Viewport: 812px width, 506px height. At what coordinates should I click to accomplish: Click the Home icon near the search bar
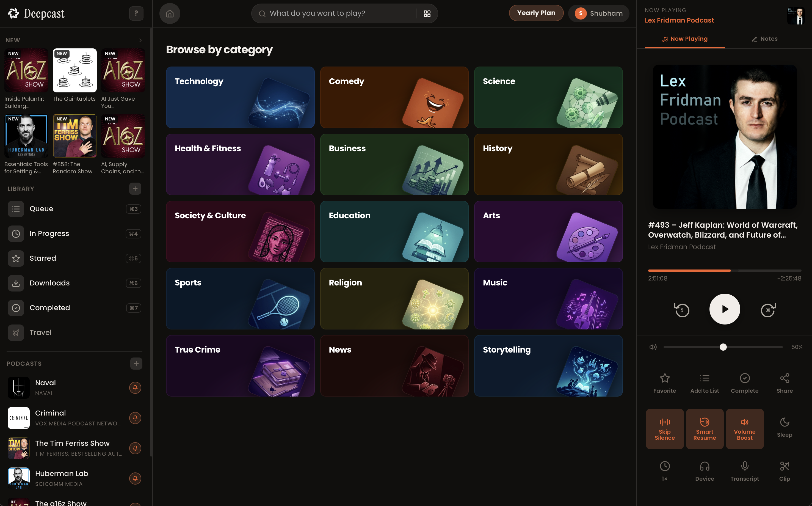click(x=170, y=13)
